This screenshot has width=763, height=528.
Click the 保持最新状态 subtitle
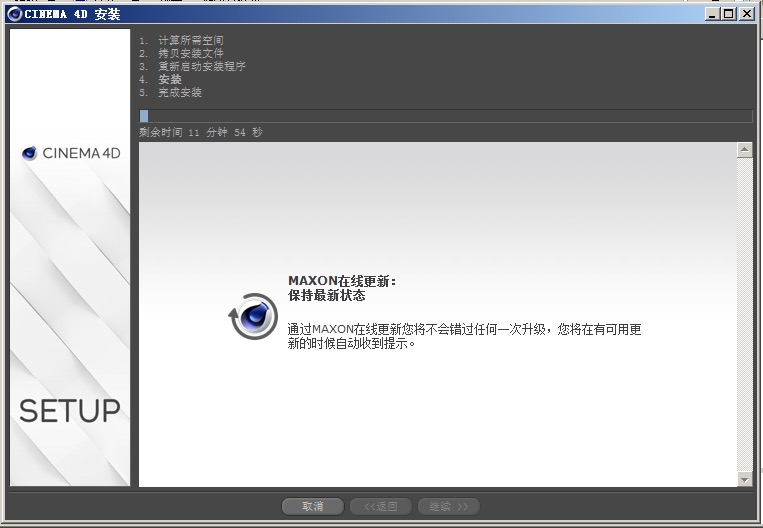tap(327, 295)
